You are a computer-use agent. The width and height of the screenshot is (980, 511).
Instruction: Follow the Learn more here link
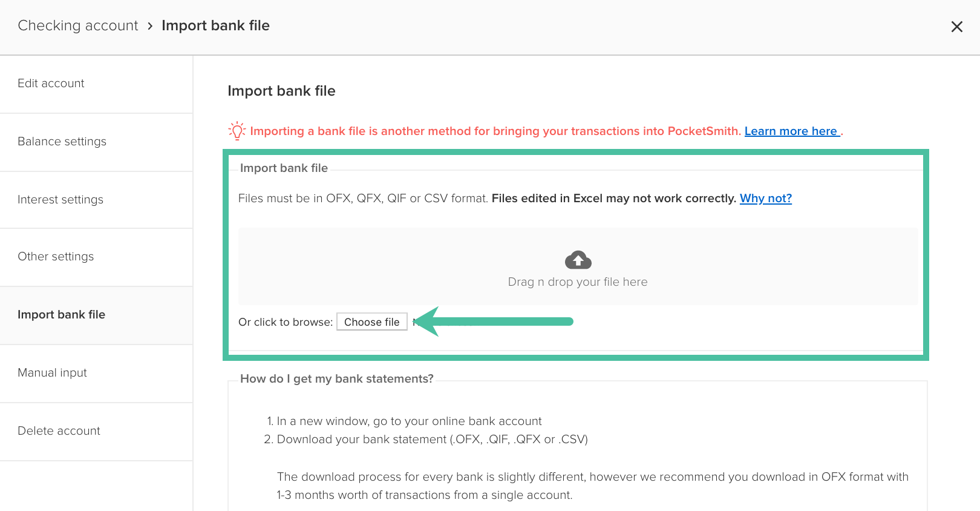[x=792, y=131]
